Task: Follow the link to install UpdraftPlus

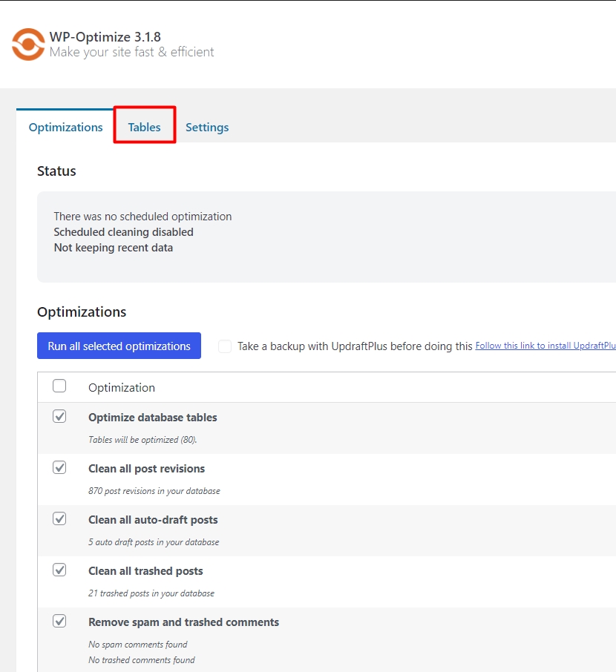Action: pyautogui.click(x=545, y=346)
